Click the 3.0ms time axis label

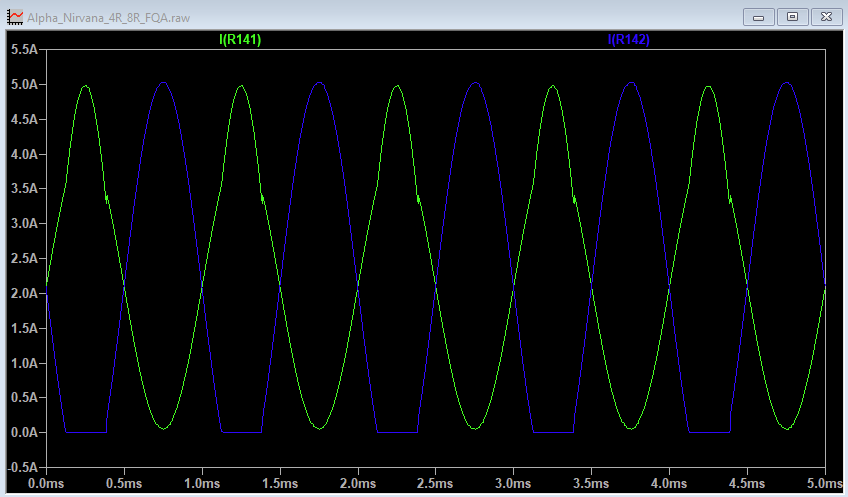coord(513,483)
